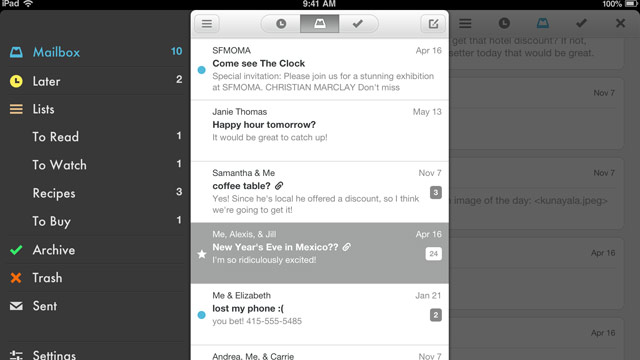Viewport: 640px width, 360px height.
Task: Open the Mailbox inbox in the sidebar
Action: 96,52
